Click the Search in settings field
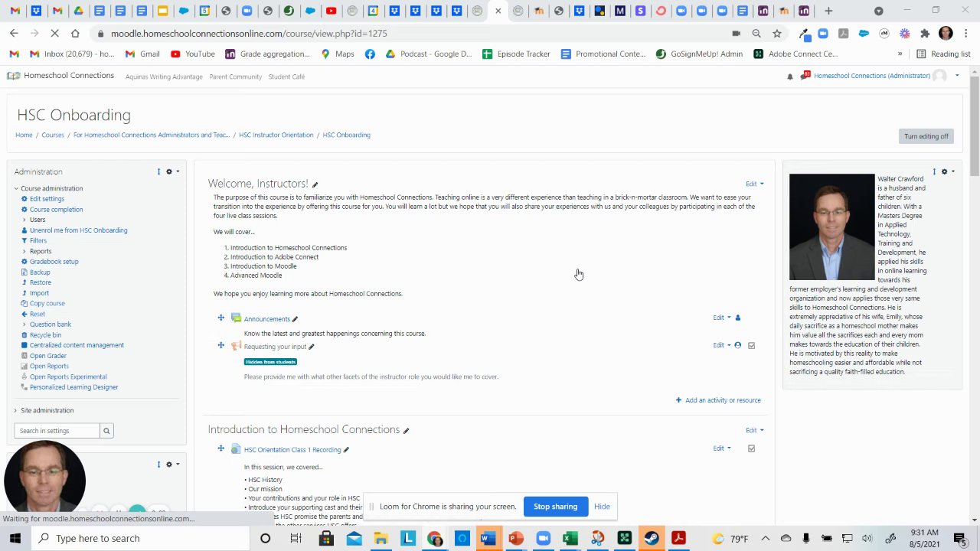Viewport: 980px width, 551px height. click(57, 431)
